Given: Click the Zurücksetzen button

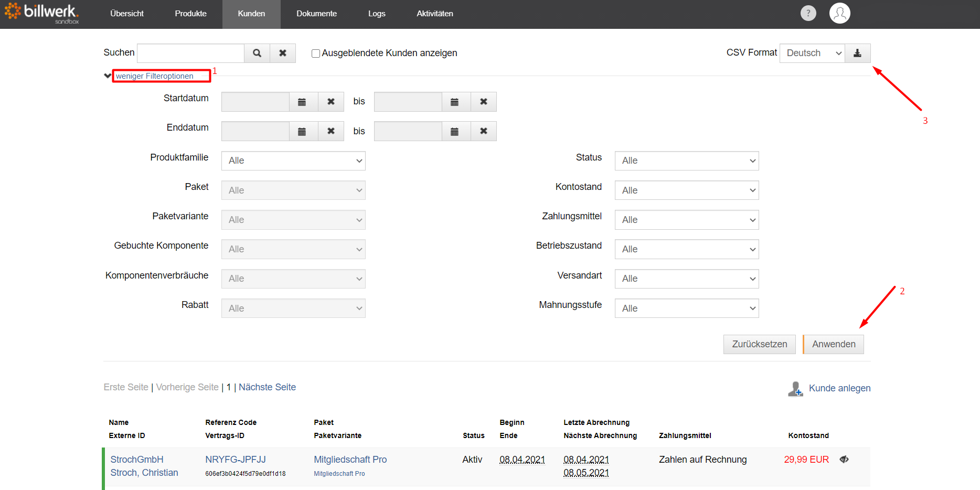Looking at the screenshot, I should pos(759,344).
